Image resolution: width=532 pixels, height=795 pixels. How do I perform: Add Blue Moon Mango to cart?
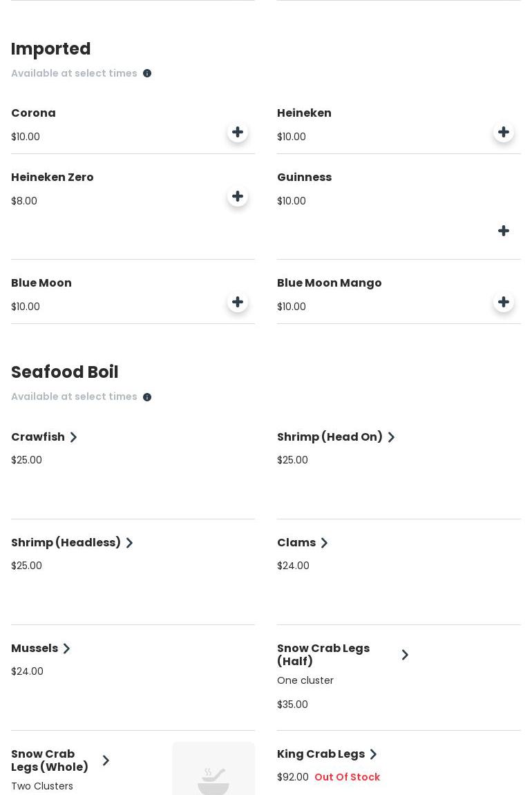(503, 302)
